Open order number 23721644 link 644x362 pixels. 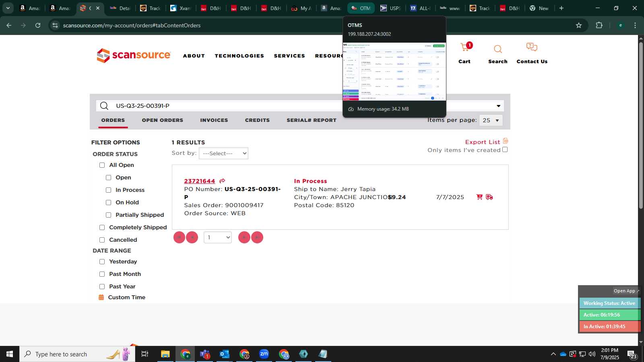200,181
